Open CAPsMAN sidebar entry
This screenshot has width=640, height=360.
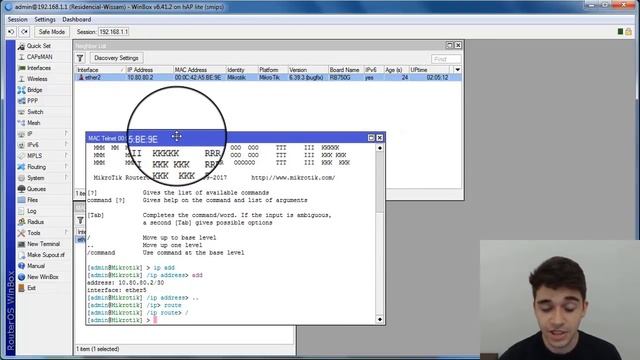pyautogui.click(x=39, y=57)
